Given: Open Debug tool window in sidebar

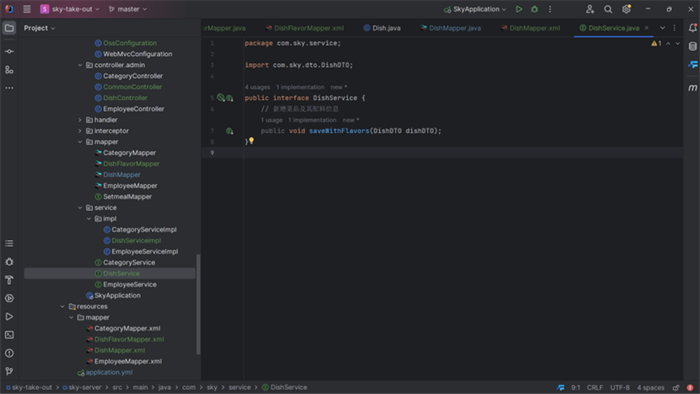Looking at the screenshot, I should [9, 261].
